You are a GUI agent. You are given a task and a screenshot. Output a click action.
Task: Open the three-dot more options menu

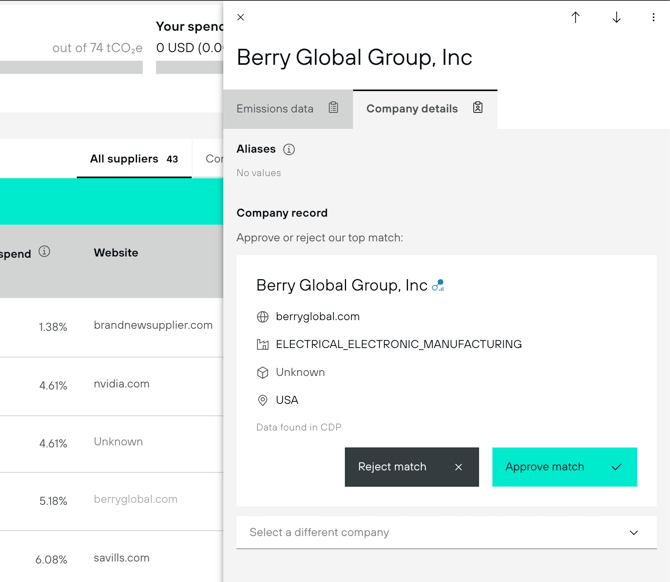click(x=653, y=18)
